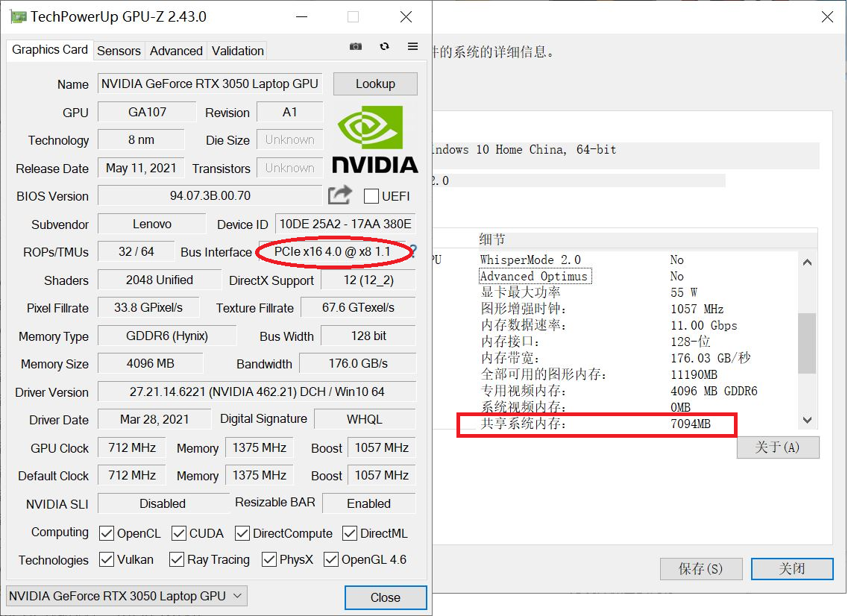Viewport: 848px width, 616px height.
Task: Click the scroll down arrow in NVIDIA details list
Action: tap(807, 420)
